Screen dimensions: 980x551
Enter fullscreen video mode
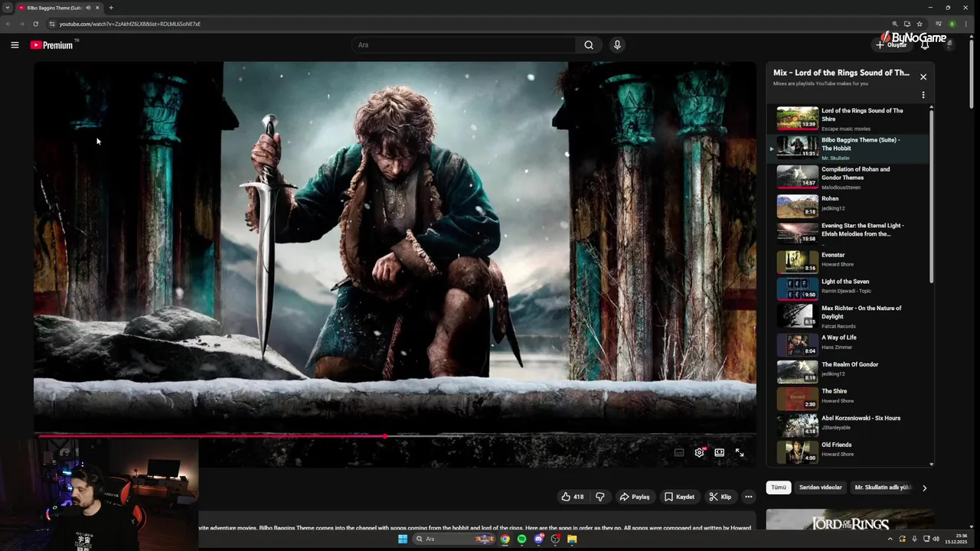[740, 452]
